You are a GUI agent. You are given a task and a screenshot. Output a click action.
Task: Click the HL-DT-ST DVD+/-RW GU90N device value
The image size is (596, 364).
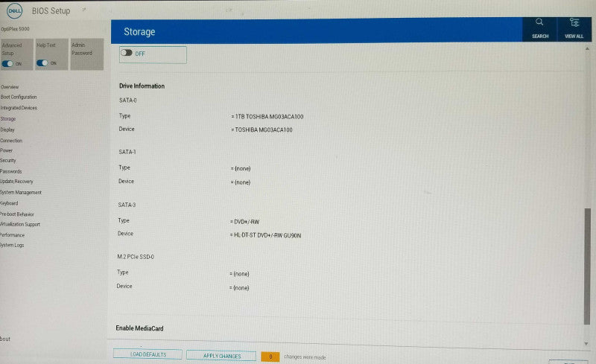pyautogui.click(x=267, y=235)
